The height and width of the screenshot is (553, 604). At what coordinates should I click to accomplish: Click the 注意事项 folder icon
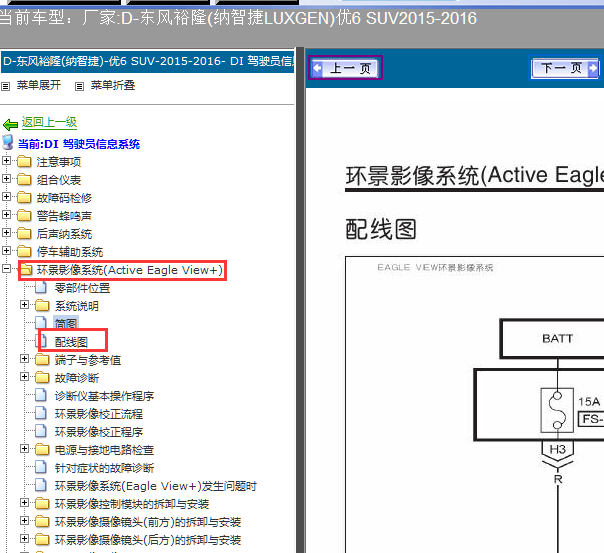click(24, 161)
